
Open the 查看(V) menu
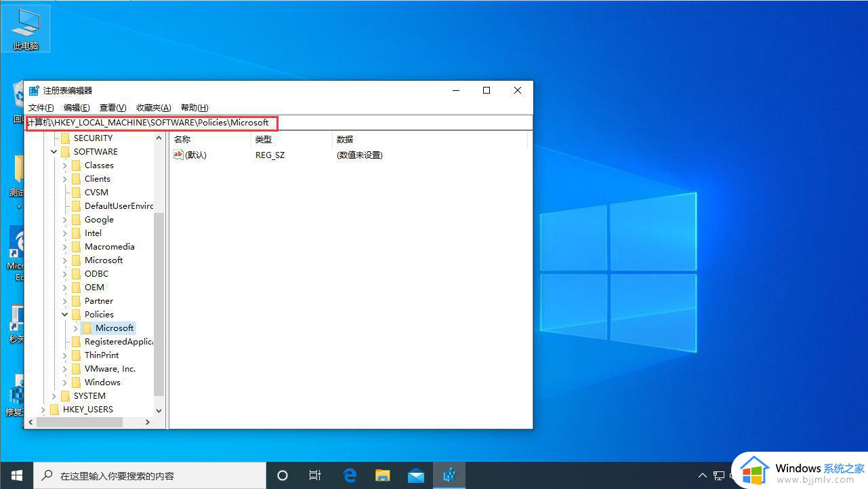click(x=112, y=108)
